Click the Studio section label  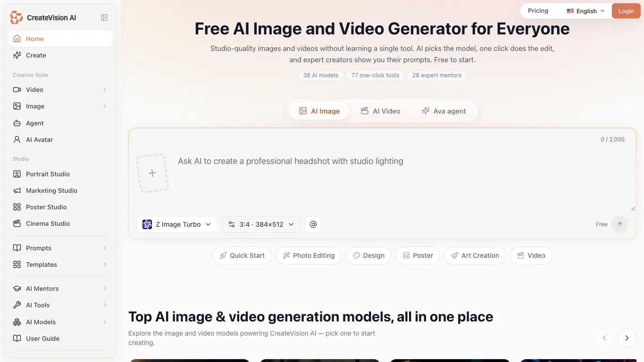[21, 159]
